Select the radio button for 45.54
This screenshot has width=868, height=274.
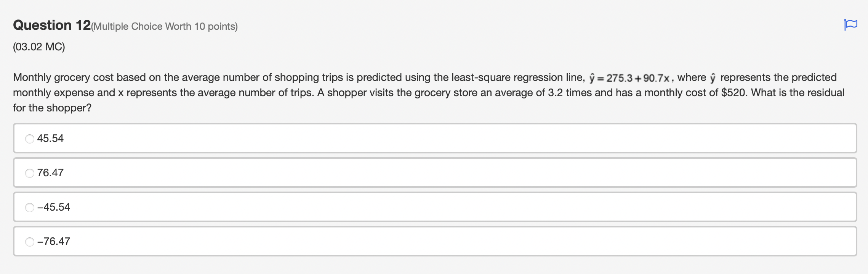pos(30,139)
